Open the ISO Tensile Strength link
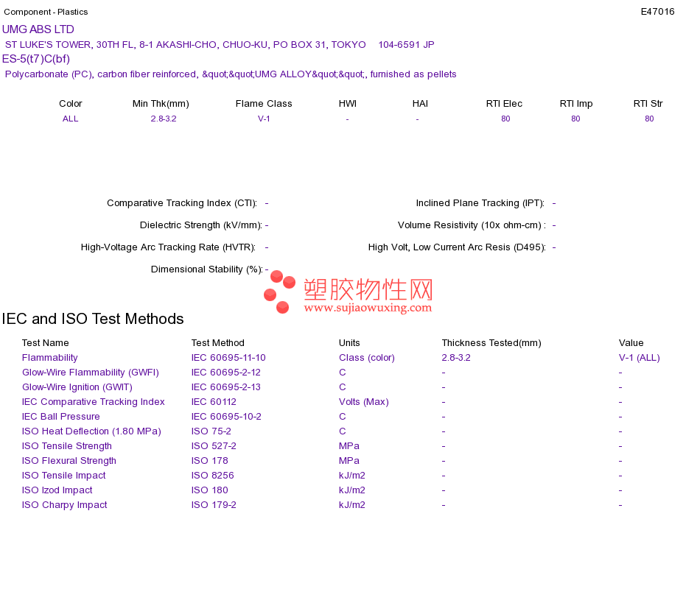Screen dimensions: 700x589 (x=67, y=445)
